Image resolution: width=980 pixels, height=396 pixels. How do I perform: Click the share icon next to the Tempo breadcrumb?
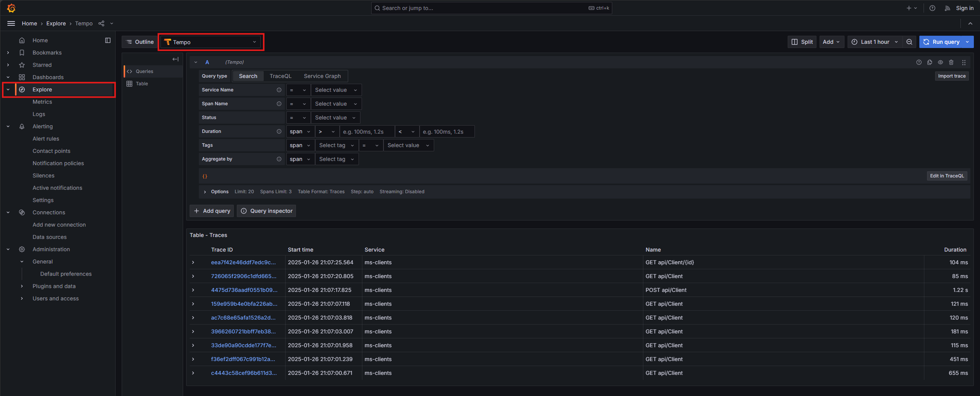pos(101,23)
